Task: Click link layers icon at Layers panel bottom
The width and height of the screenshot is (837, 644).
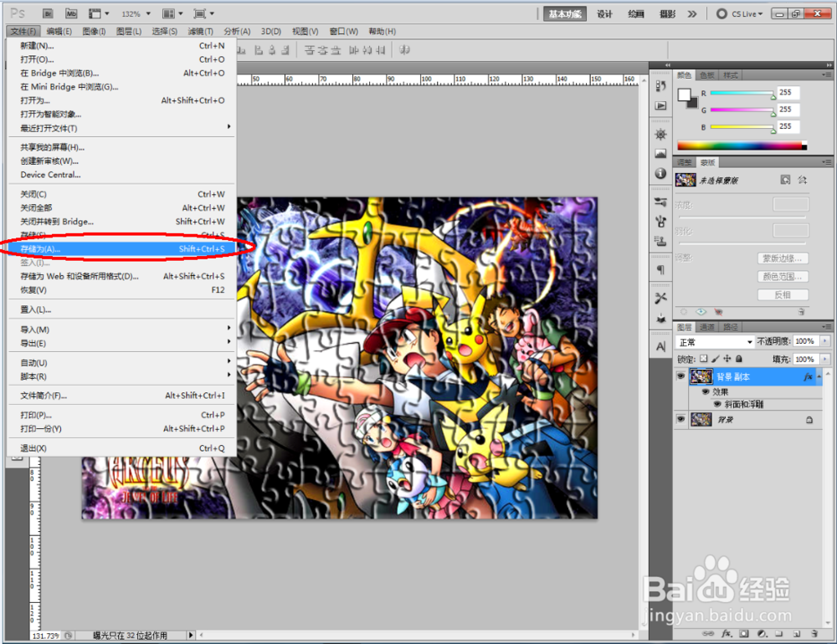Action: pyautogui.click(x=708, y=633)
